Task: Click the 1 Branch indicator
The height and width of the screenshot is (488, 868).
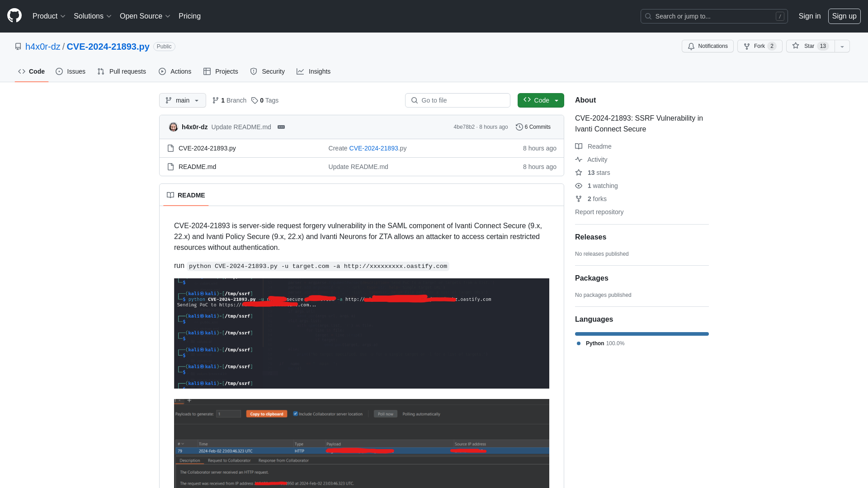Action: coord(230,100)
